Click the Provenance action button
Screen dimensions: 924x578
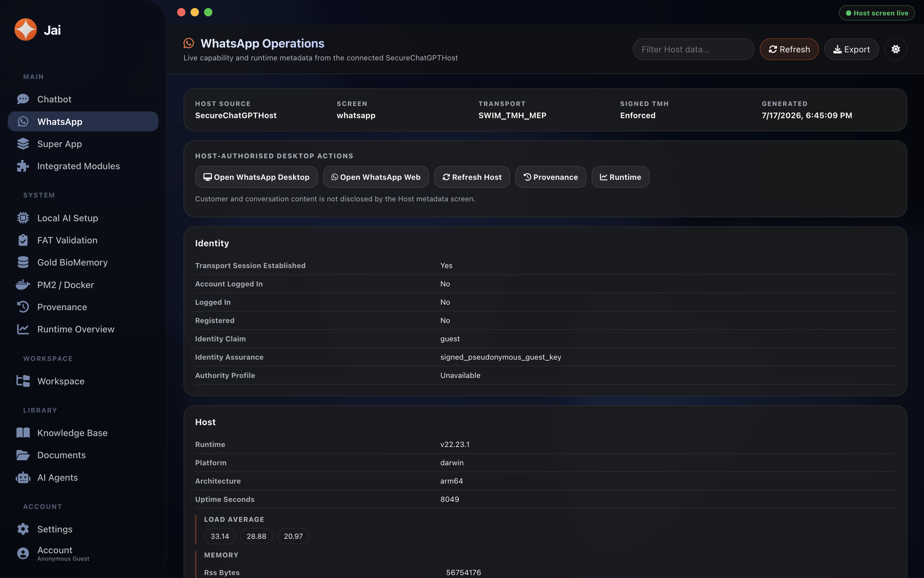[x=551, y=177]
